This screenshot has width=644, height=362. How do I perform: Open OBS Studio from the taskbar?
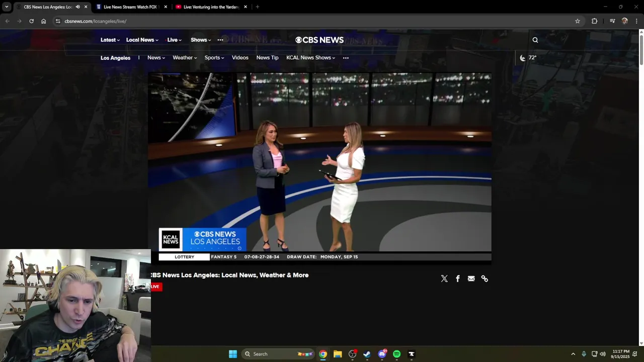(352, 354)
